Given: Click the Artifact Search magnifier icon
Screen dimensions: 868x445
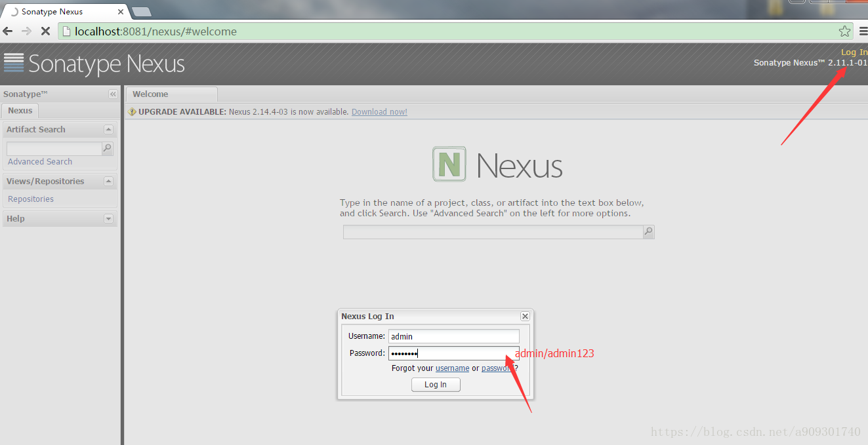Looking at the screenshot, I should [108, 149].
